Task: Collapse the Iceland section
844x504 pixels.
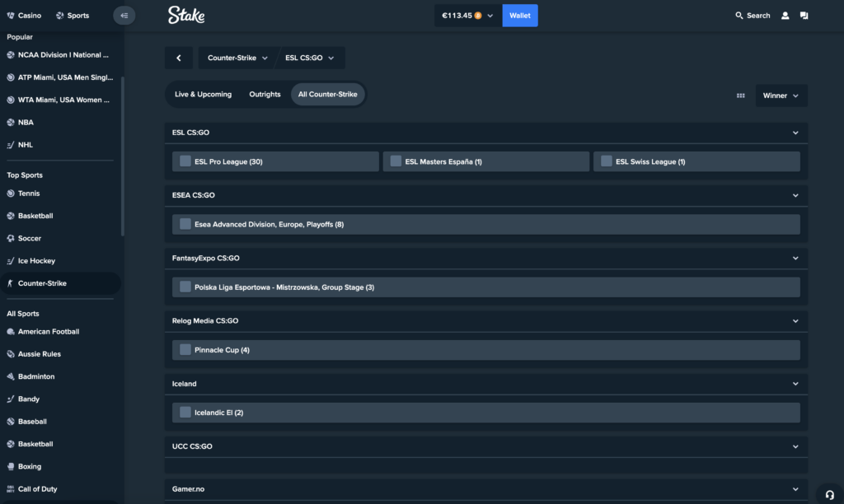Action: point(795,384)
